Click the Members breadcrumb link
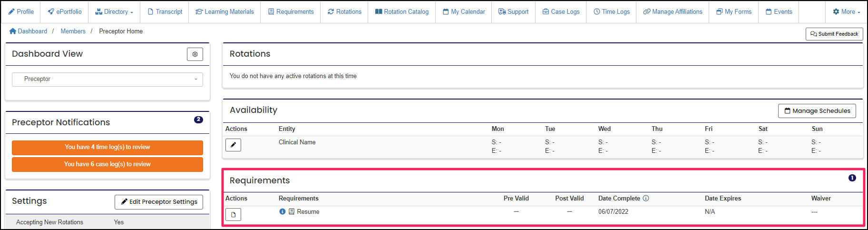868x230 pixels. pyautogui.click(x=73, y=31)
